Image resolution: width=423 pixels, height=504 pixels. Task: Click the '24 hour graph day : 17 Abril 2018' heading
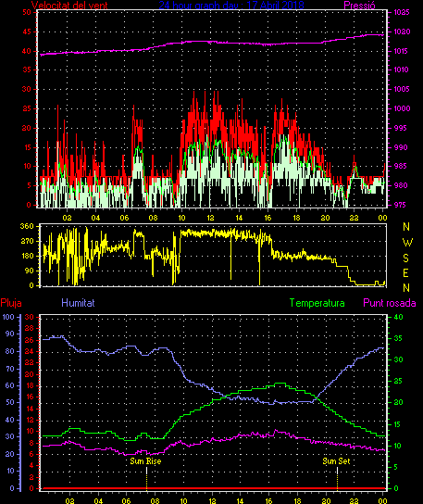(231, 5)
